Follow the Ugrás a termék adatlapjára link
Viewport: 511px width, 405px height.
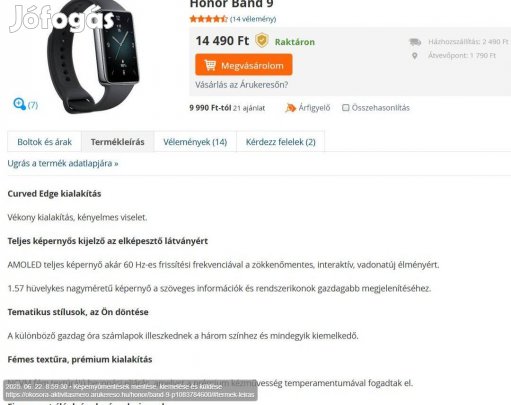[63, 163]
